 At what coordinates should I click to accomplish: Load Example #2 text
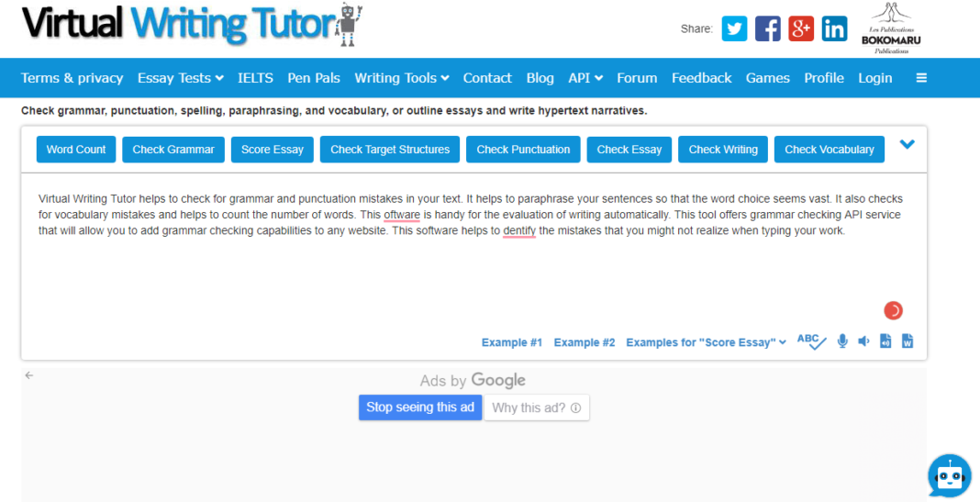[585, 342]
